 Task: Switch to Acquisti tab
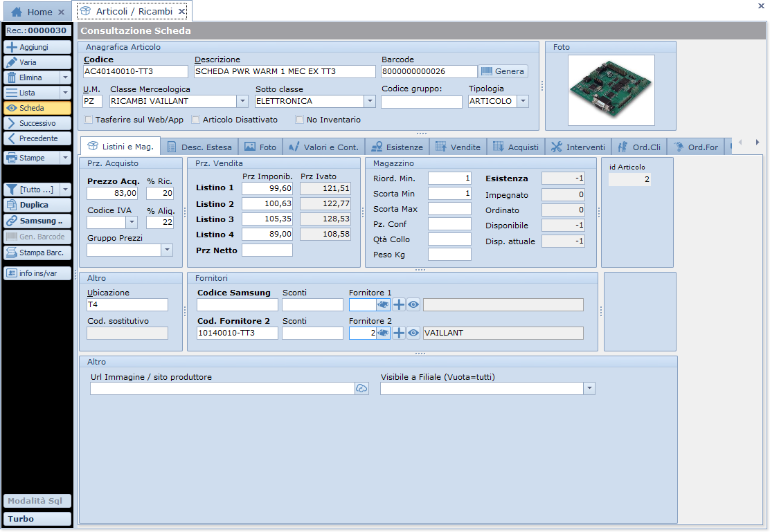tap(516, 147)
